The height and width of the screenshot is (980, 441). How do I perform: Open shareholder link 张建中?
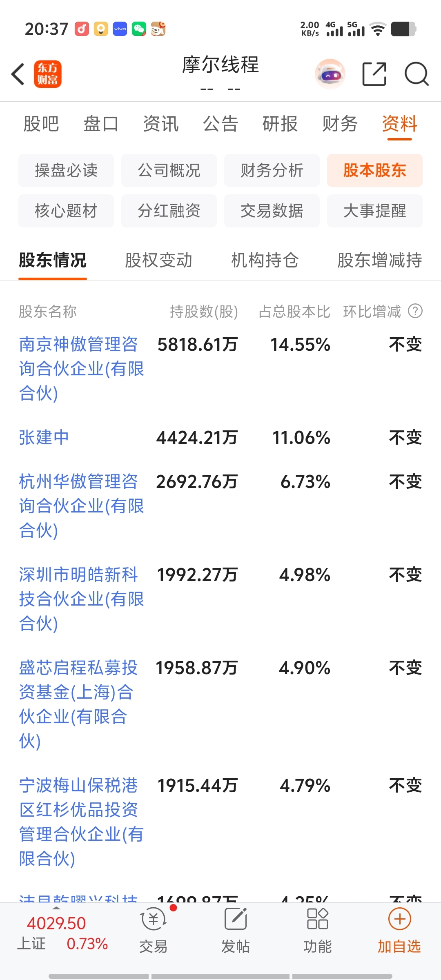point(44,437)
